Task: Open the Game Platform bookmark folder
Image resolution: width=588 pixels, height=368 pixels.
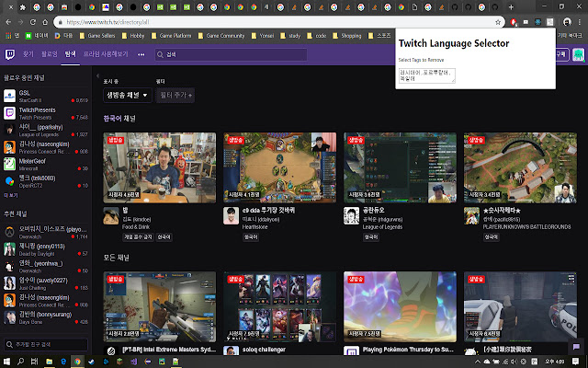Action: pos(172,36)
